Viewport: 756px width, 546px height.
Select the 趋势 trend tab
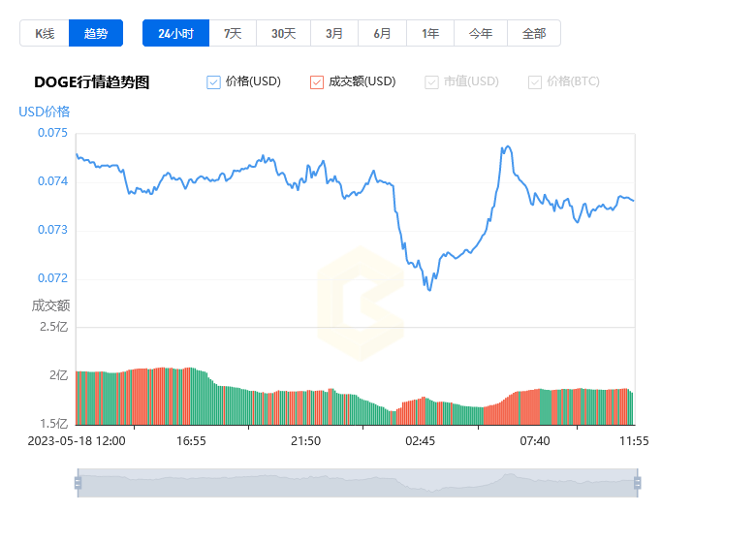point(96,33)
